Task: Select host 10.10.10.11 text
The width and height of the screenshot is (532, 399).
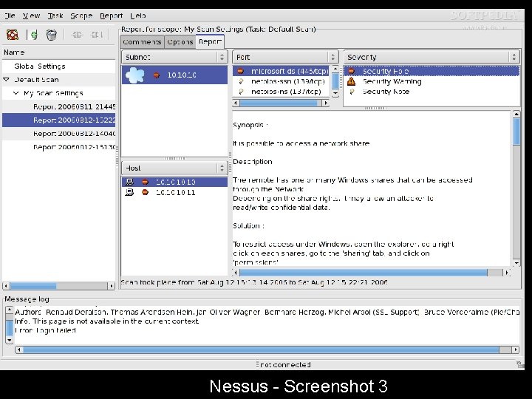Action: pyautogui.click(x=176, y=192)
